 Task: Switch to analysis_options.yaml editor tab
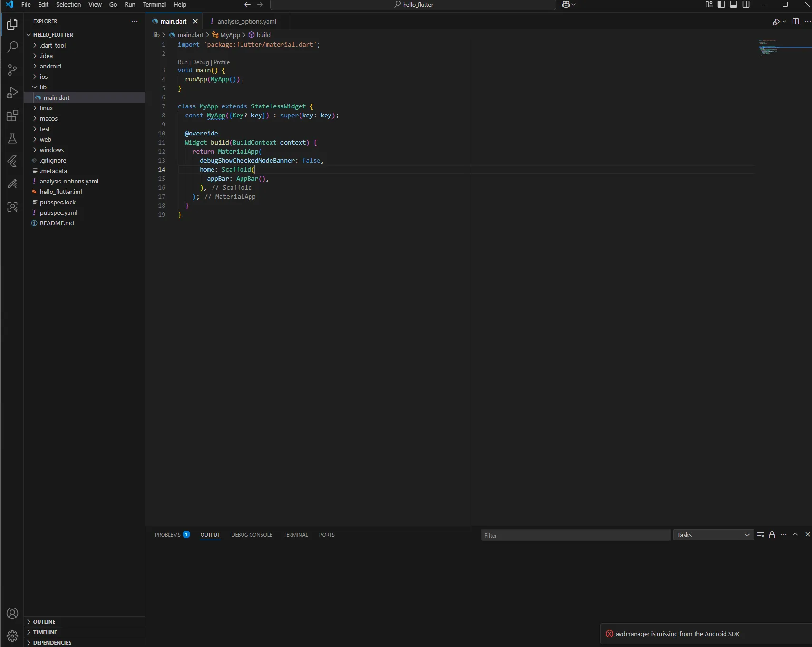(x=246, y=21)
